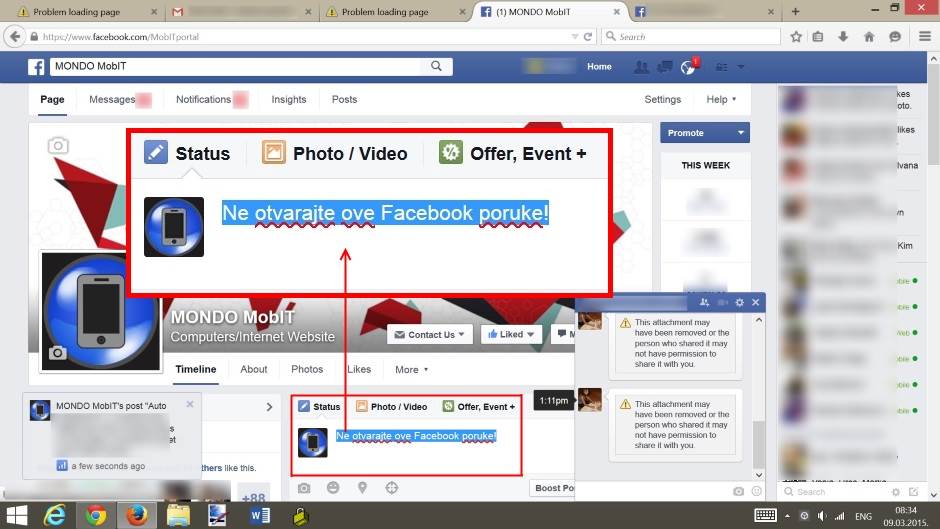Viewport: 940px width, 529px height.
Task: Expand the More tab dropdown
Action: coord(411,370)
